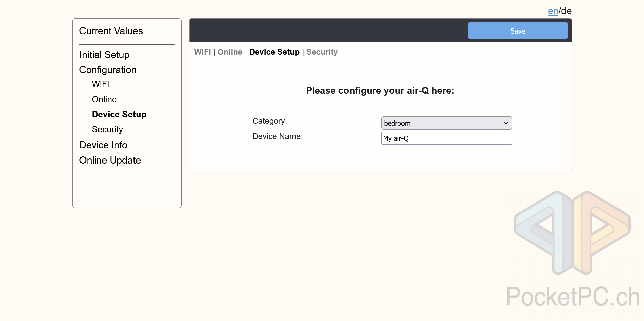
Task: Switch language to English via 'en' link
Action: pos(553,11)
